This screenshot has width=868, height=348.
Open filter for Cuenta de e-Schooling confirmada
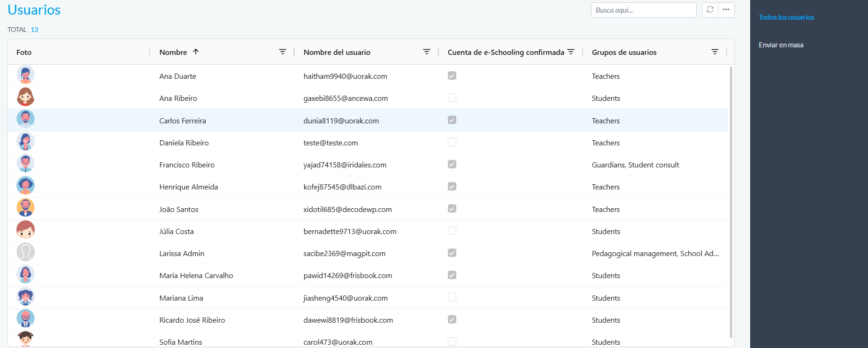coord(571,52)
